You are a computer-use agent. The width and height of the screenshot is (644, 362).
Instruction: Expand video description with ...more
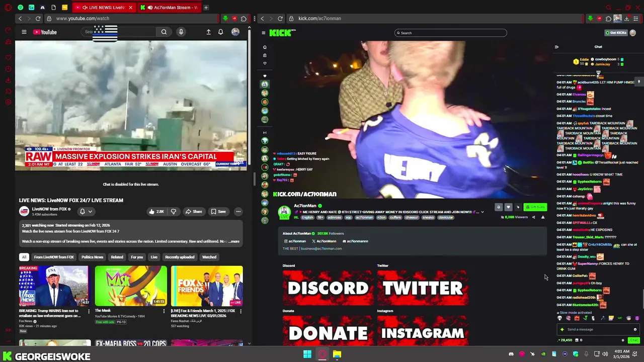pyautogui.click(x=234, y=241)
